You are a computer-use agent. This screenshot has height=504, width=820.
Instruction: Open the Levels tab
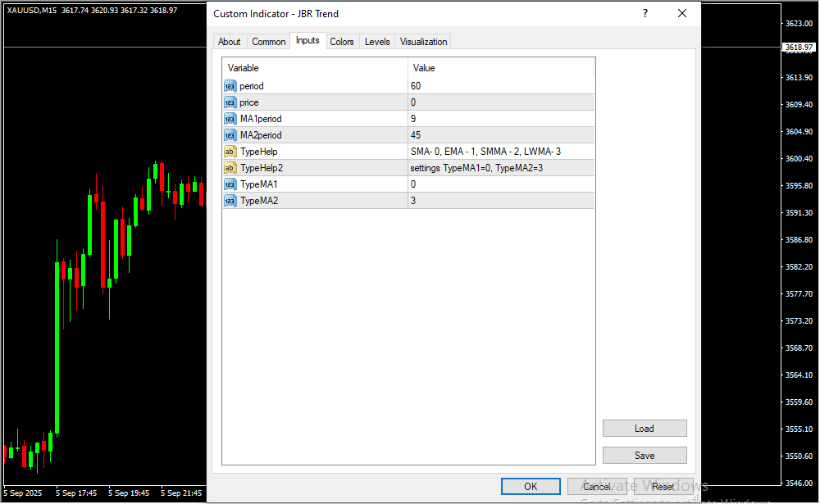coord(377,42)
